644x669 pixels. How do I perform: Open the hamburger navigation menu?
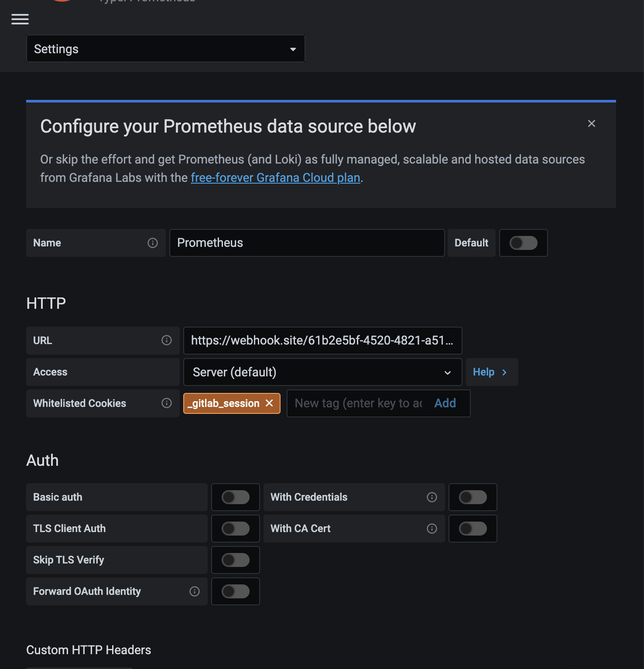20,19
